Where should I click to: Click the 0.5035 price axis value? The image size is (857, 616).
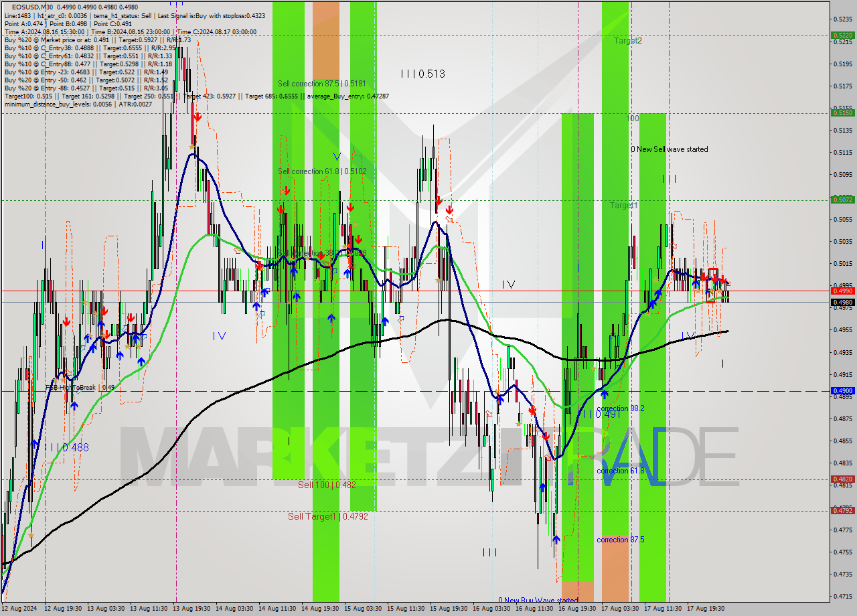pos(843,241)
